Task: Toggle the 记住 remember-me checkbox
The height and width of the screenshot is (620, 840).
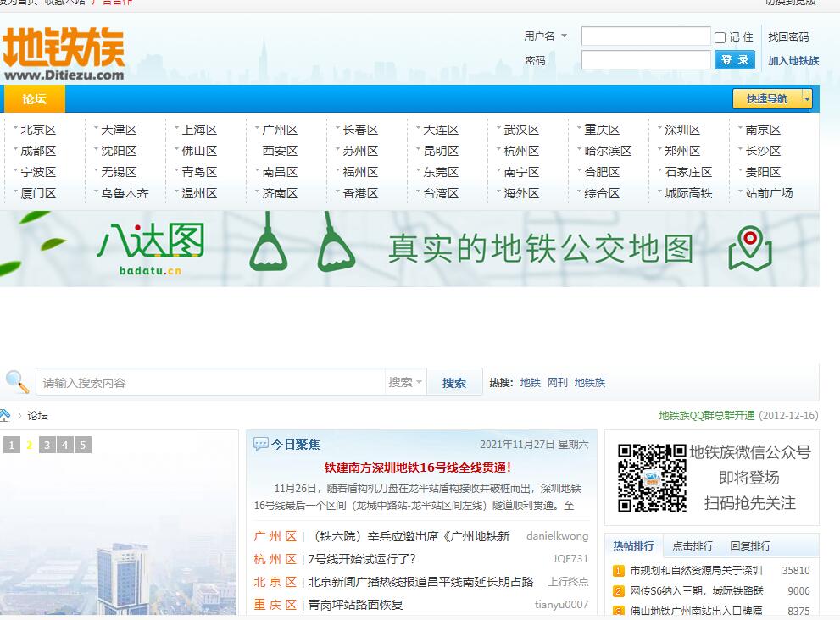Action: pyautogui.click(x=720, y=37)
